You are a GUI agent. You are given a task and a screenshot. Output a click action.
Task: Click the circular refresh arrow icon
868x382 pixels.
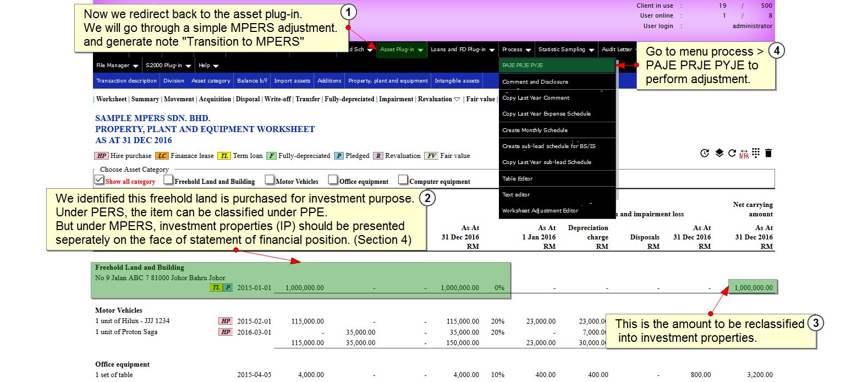(x=732, y=153)
